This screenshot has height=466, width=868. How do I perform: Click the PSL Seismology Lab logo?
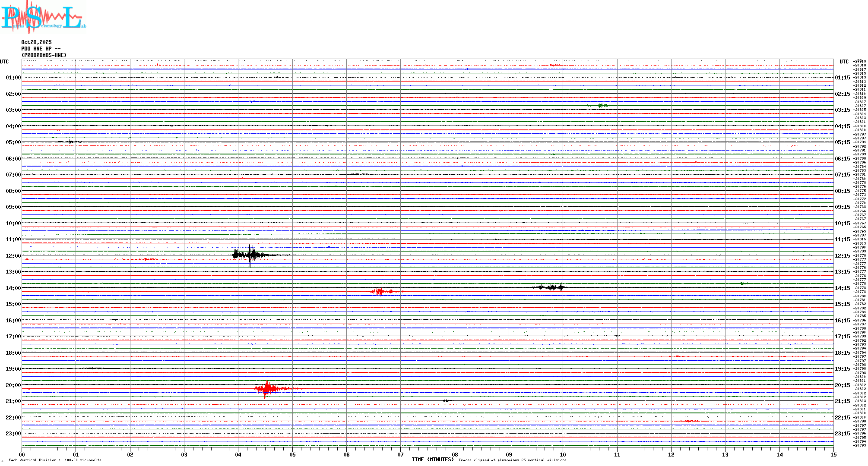[x=43, y=17]
